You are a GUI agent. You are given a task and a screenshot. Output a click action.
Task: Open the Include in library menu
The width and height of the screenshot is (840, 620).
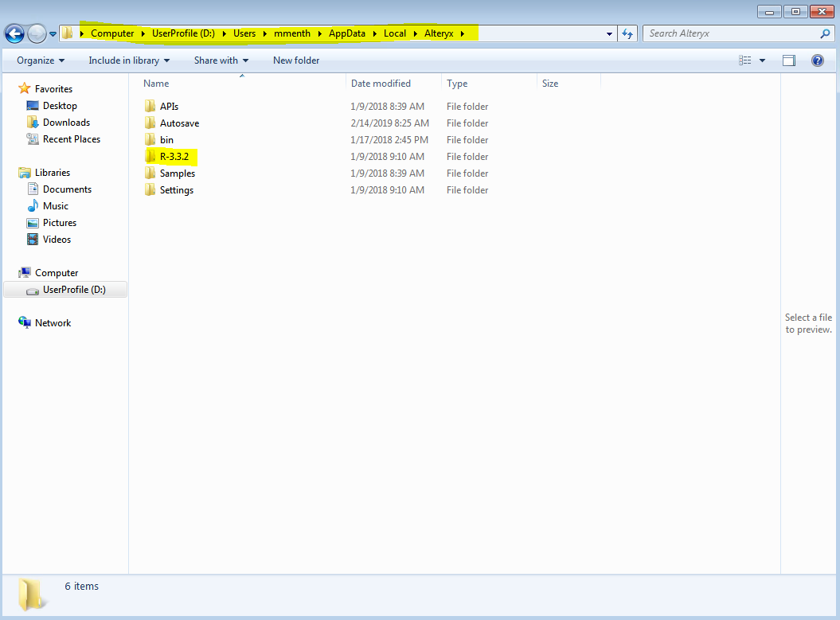(129, 60)
